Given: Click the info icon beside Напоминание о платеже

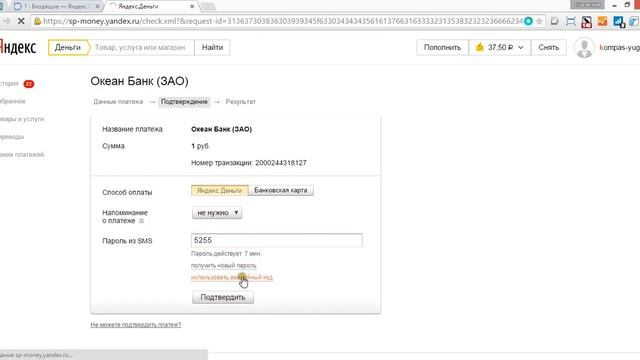Looking at the screenshot, I should click(141, 221).
